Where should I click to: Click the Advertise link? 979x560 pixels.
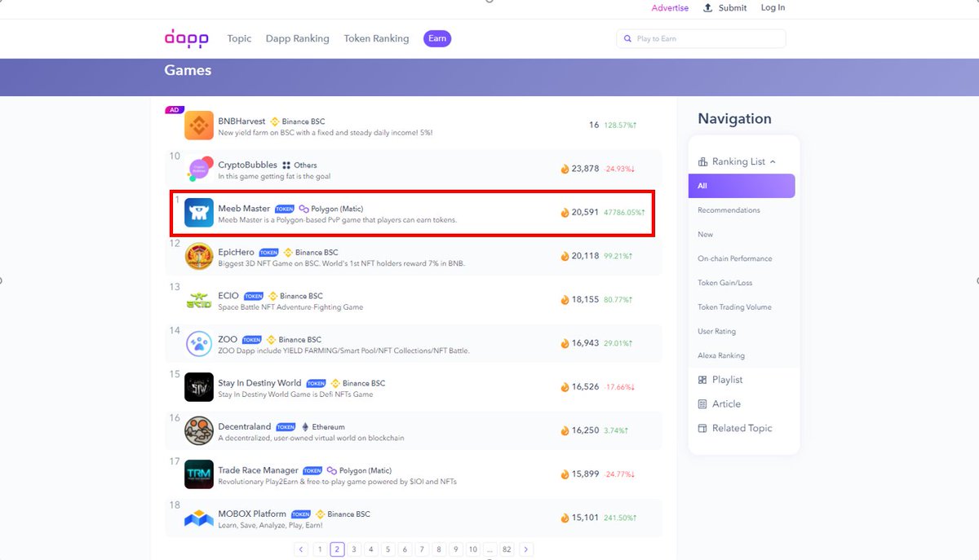(x=670, y=8)
